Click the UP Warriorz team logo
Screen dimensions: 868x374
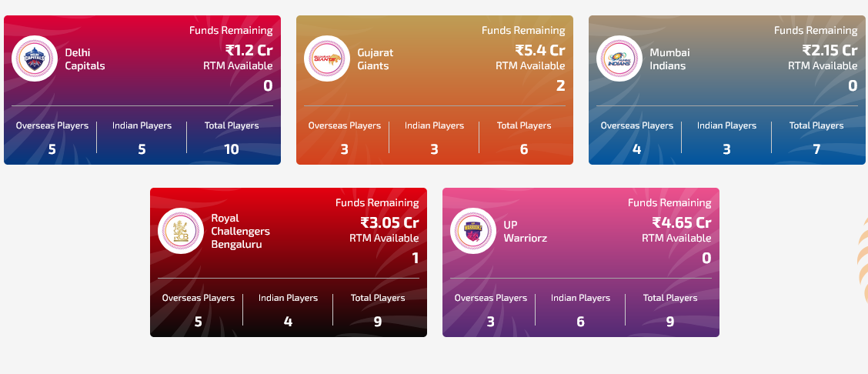point(473,231)
